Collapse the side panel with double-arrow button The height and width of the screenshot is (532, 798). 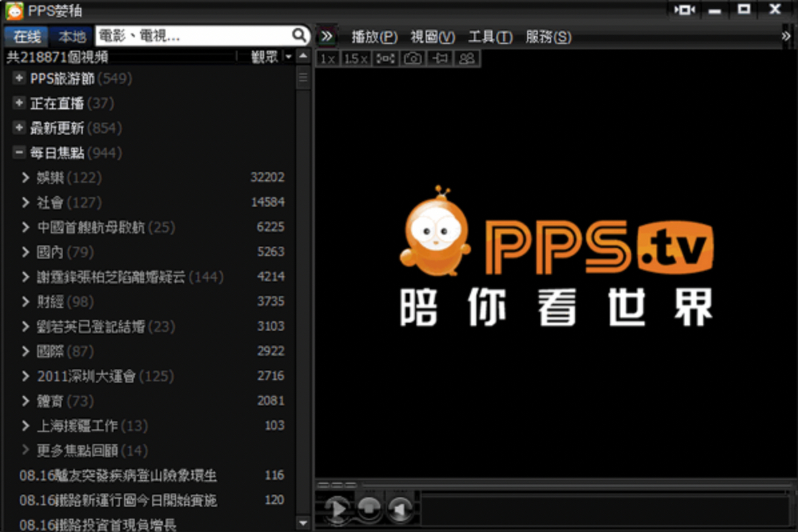pyautogui.click(x=326, y=36)
